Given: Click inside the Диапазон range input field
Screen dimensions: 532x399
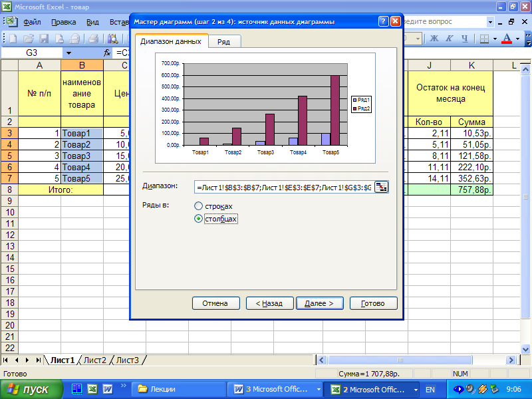Looking at the screenshot, I should (x=283, y=187).
